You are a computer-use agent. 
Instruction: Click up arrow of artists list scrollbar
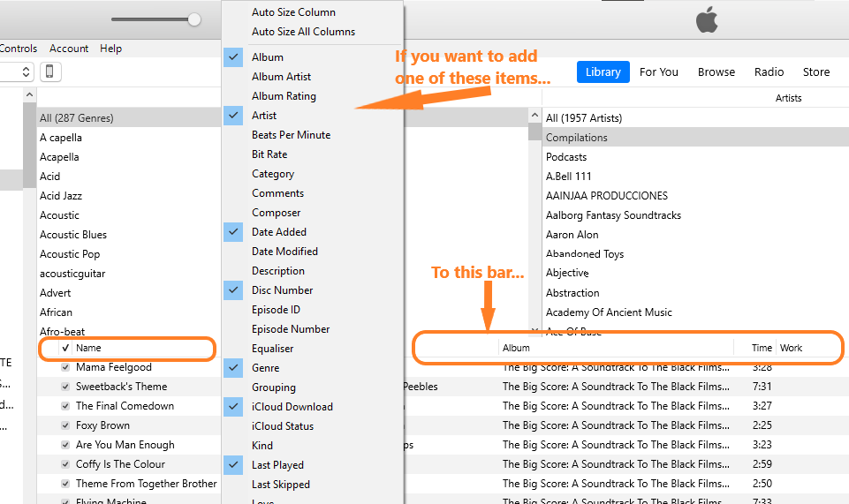pyautogui.click(x=534, y=115)
